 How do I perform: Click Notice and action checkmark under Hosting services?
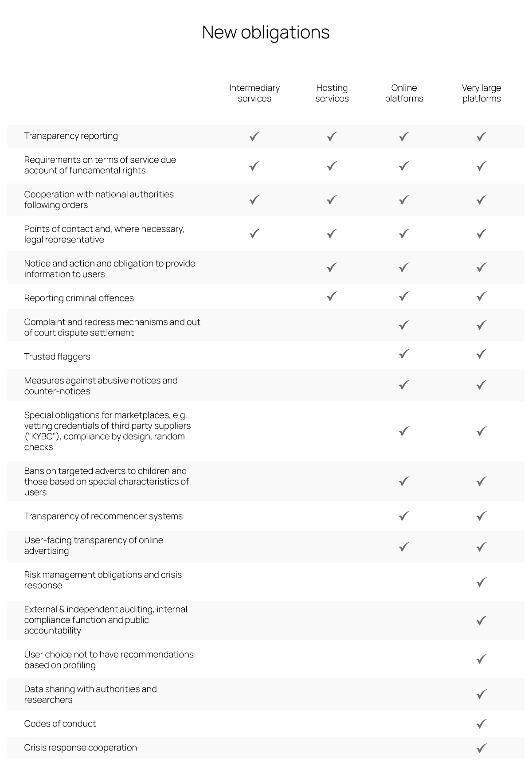[332, 267]
